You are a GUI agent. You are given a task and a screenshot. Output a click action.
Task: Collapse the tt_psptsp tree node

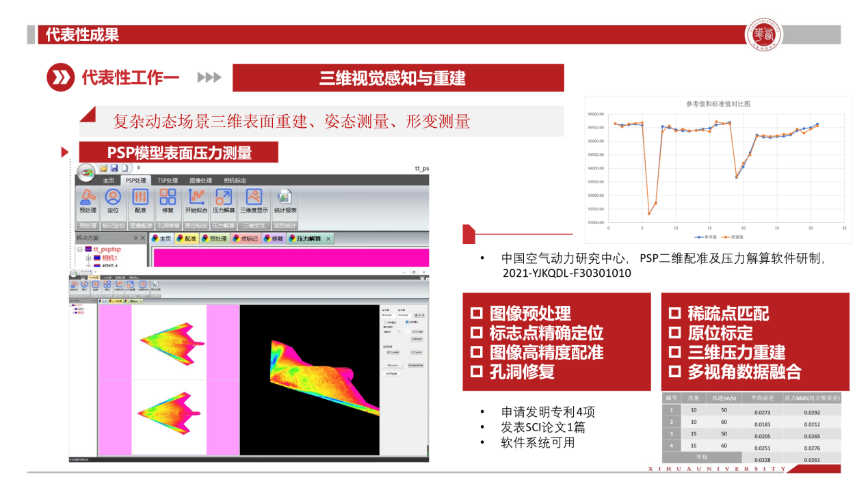pos(79,249)
